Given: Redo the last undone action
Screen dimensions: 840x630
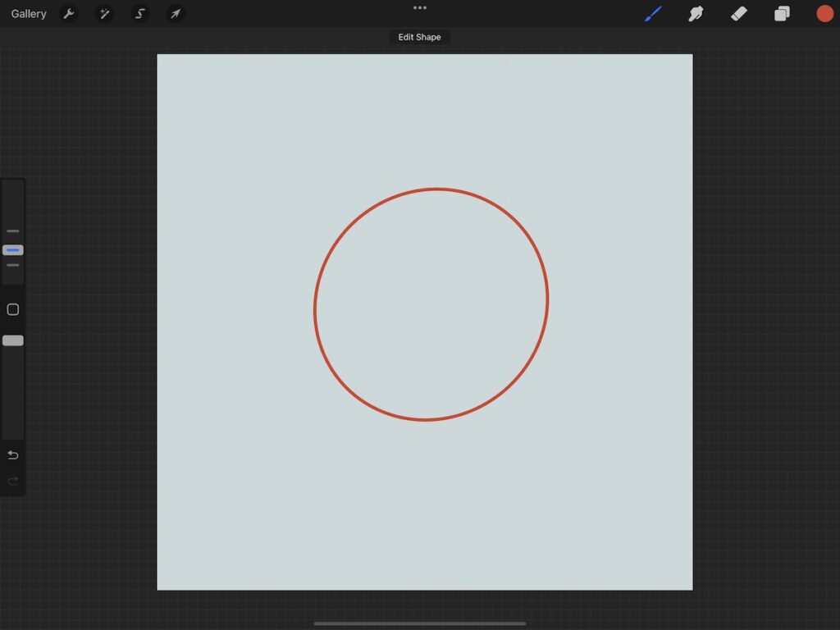Looking at the screenshot, I should click(x=13, y=481).
